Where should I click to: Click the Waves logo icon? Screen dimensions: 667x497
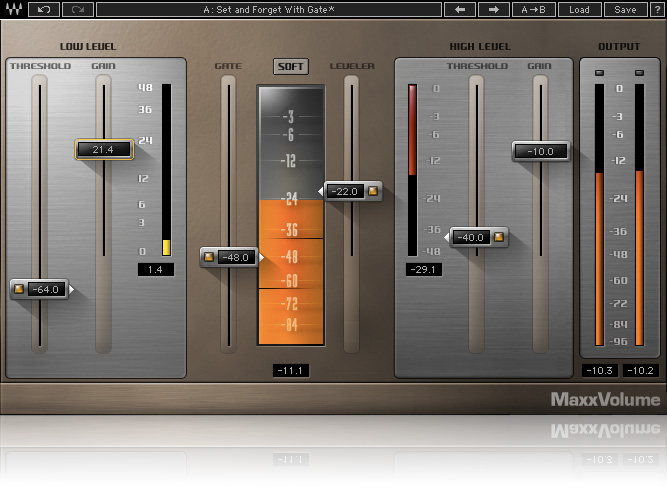[12, 9]
